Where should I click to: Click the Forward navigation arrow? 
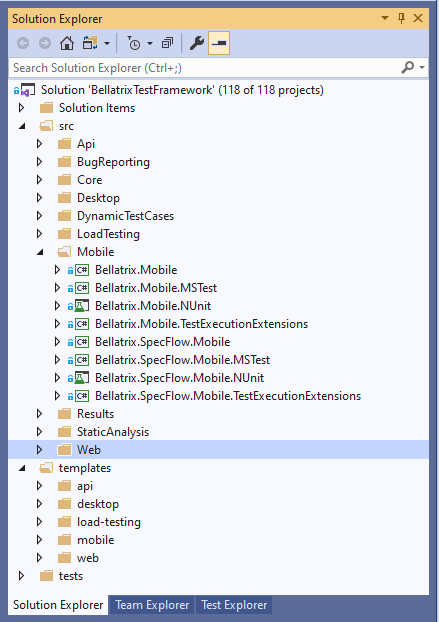(45, 43)
